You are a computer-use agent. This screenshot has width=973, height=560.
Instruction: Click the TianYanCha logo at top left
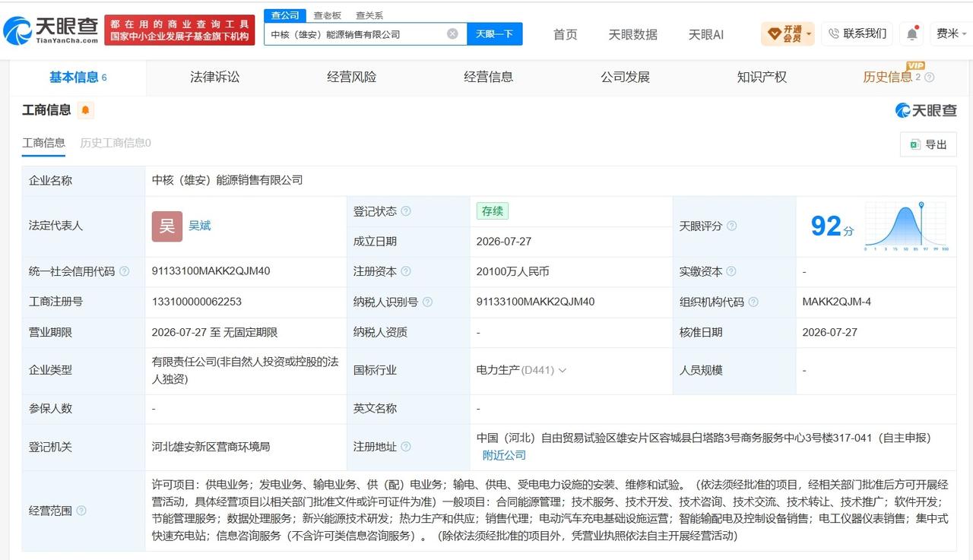point(50,30)
